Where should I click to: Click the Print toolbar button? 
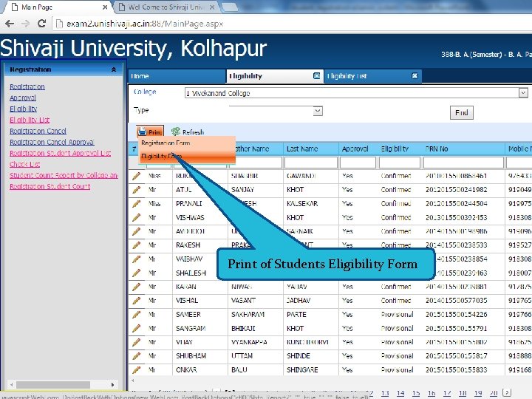[x=150, y=132]
